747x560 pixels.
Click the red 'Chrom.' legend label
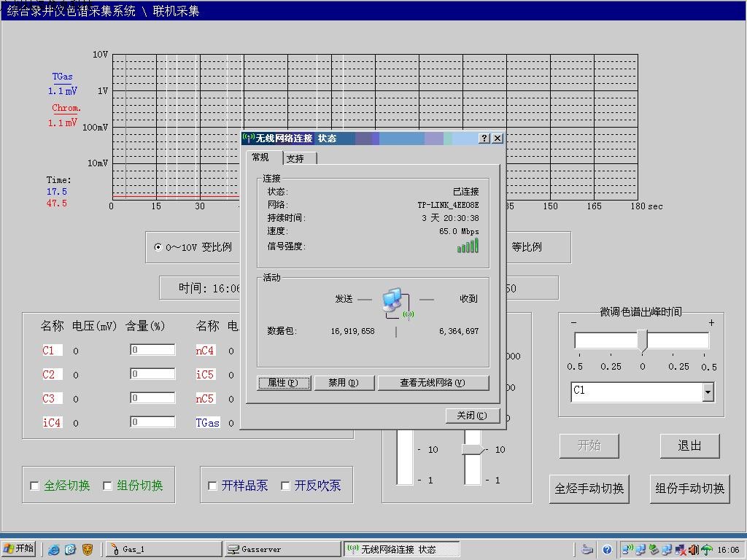coord(66,108)
